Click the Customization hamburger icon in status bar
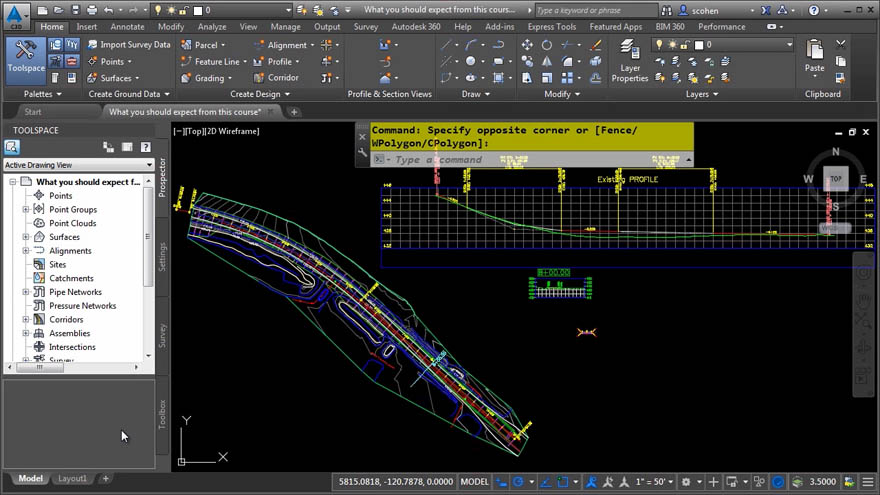This screenshot has width=880, height=495. point(868,482)
